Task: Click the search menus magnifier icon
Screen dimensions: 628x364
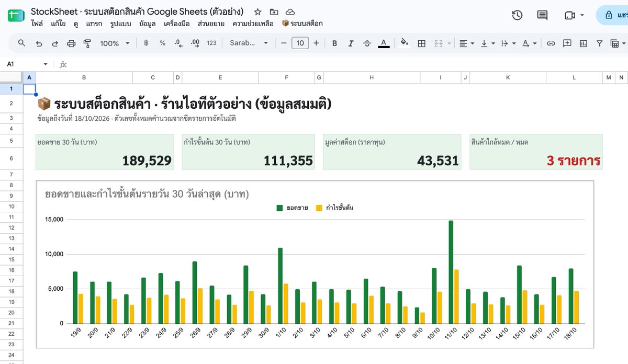Action: 21,43
